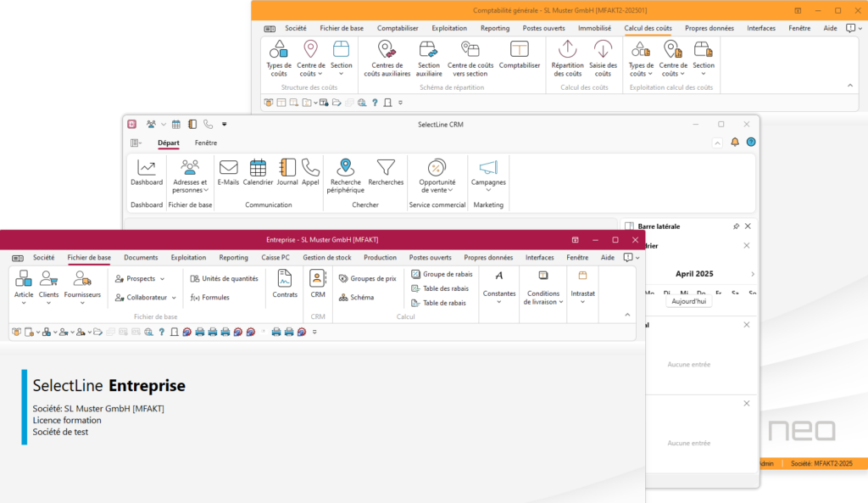Open Unités de quantités

[x=224, y=279]
